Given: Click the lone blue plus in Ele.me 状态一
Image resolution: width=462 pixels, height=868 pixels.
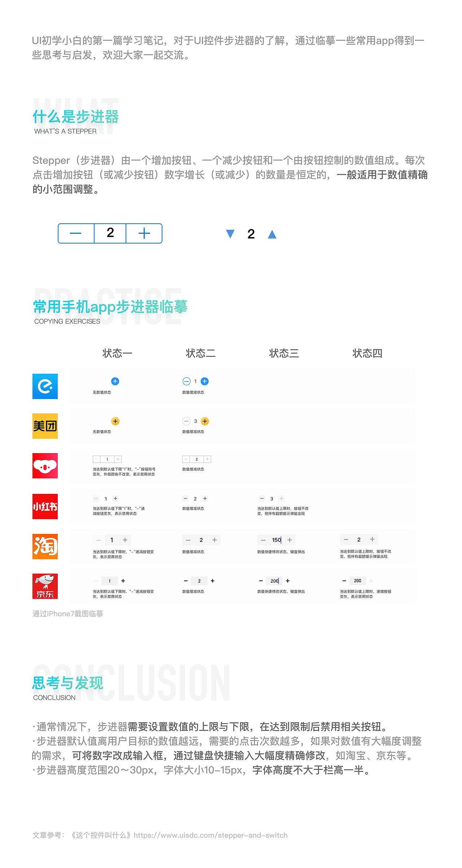Looking at the screenshot, I should click(x=115, y=381).
